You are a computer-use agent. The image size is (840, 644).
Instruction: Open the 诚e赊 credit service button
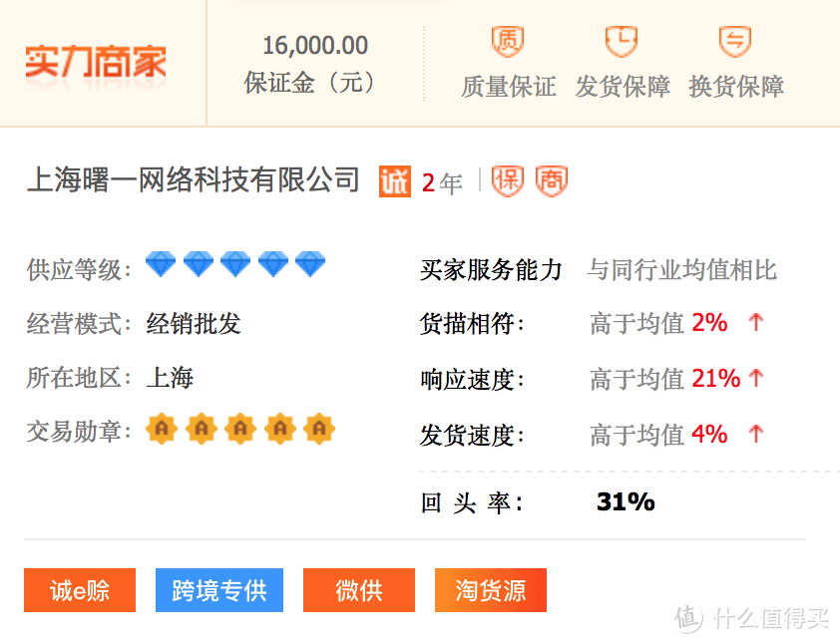click(x=80, y=590)
